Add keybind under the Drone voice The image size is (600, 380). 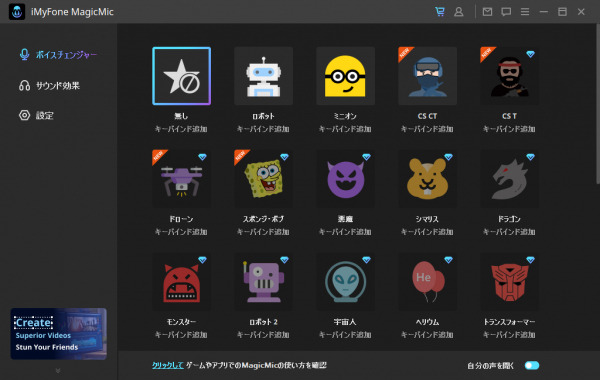pos(181,232)
